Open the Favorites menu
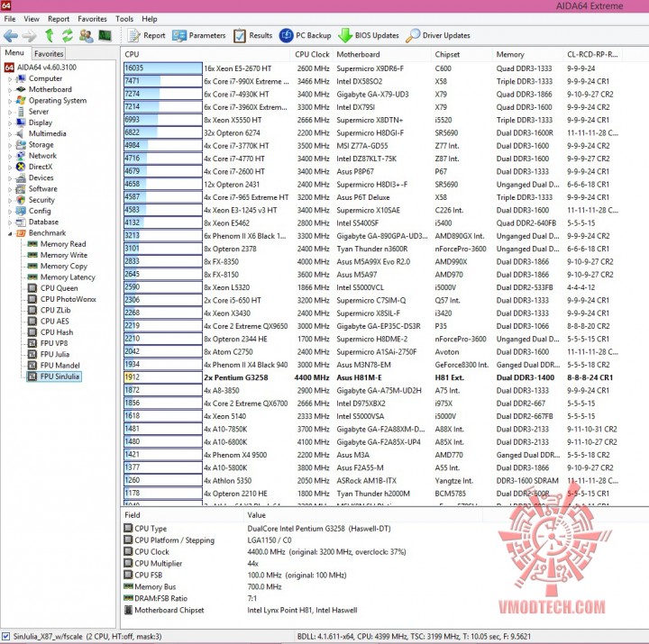Viewport: 649px width, 644px height. (92, 19)
